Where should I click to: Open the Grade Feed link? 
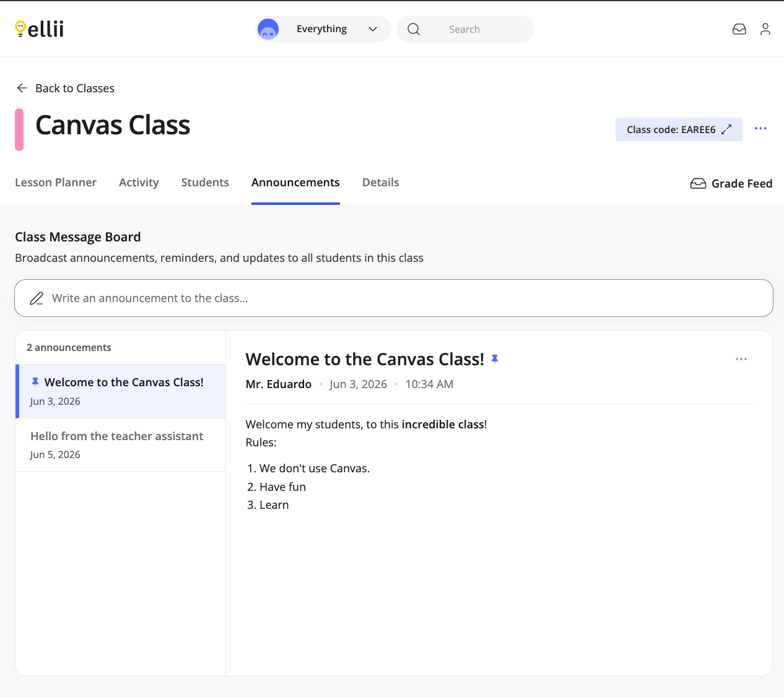(x=731, y=183)
